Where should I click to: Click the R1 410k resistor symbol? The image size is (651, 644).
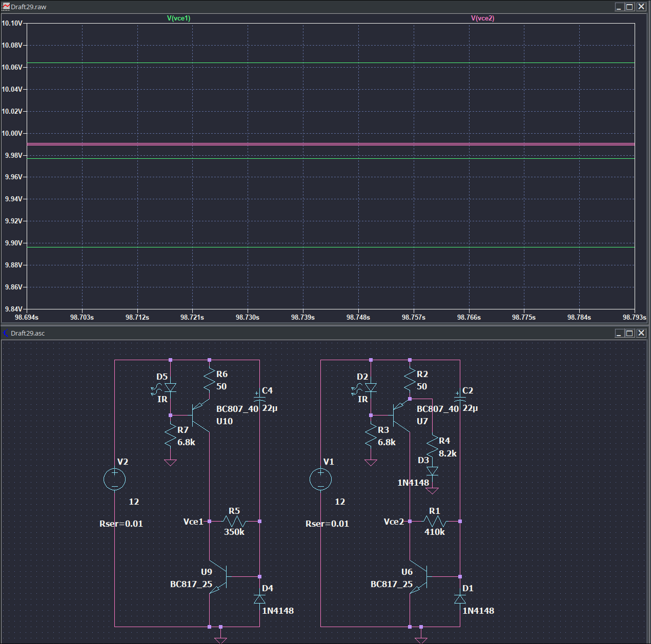pos(435,522)
